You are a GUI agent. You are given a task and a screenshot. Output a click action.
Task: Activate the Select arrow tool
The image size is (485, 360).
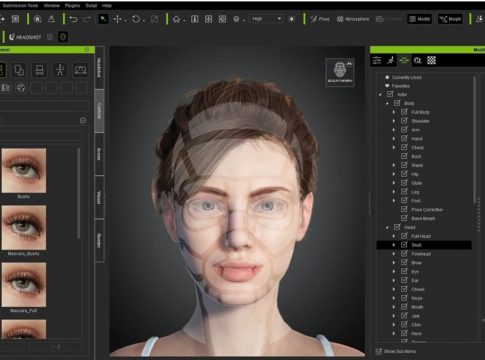coord(103,19)
